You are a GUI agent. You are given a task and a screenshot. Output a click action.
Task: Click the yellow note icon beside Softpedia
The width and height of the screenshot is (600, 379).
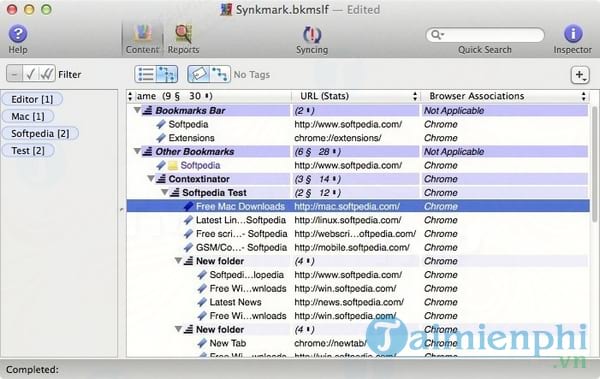tap(173, 165)
